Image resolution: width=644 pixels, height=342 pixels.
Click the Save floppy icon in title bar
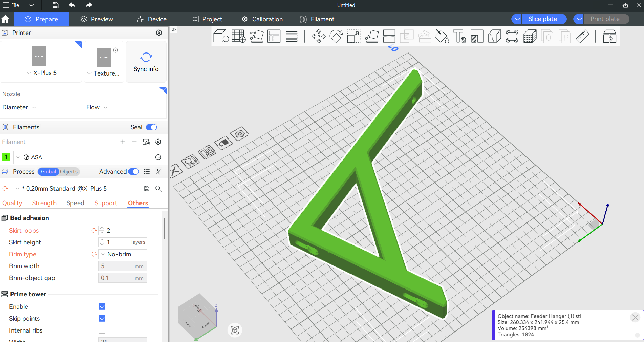tap(55, 5)
